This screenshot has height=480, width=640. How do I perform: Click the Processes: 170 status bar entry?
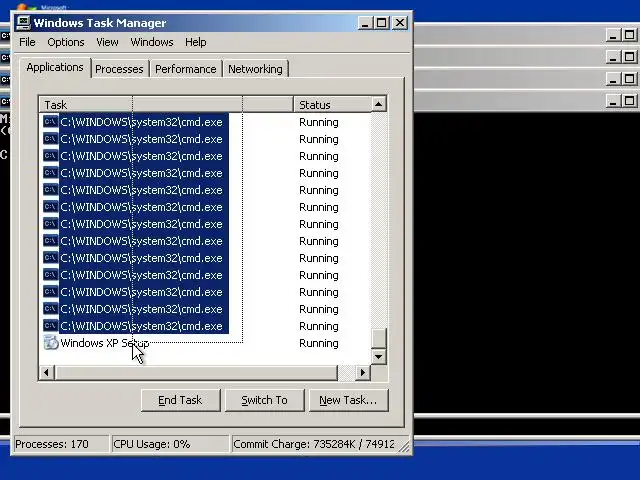(x=61, y=444)
